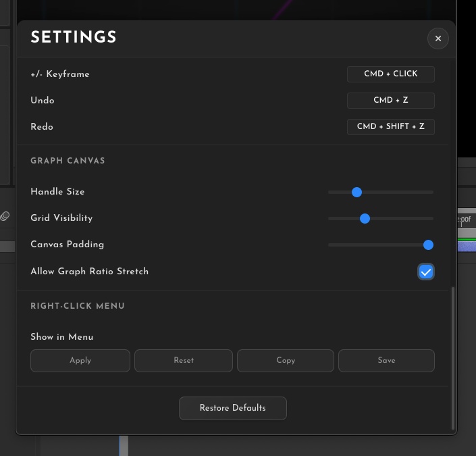Click the far right end of Grid Visibility track
The height and width of the screenshot is (456, 476).
431,219
